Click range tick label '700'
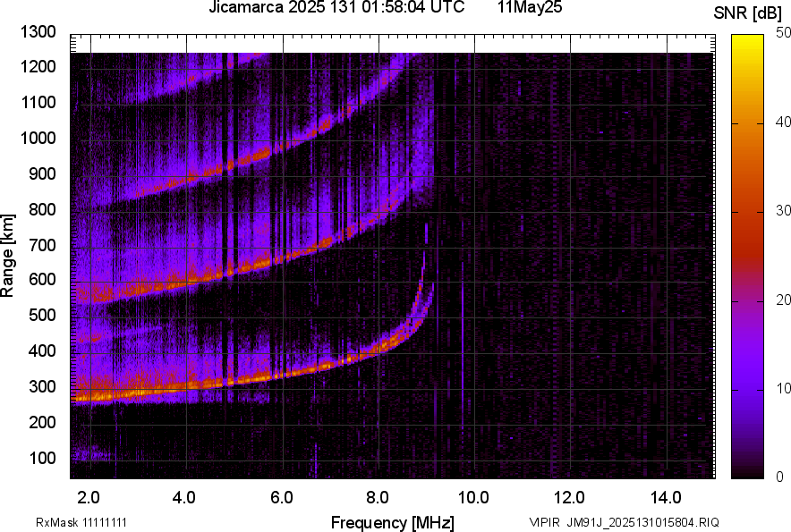The width and height of the screenshot is (791, 532). [42, 245]
